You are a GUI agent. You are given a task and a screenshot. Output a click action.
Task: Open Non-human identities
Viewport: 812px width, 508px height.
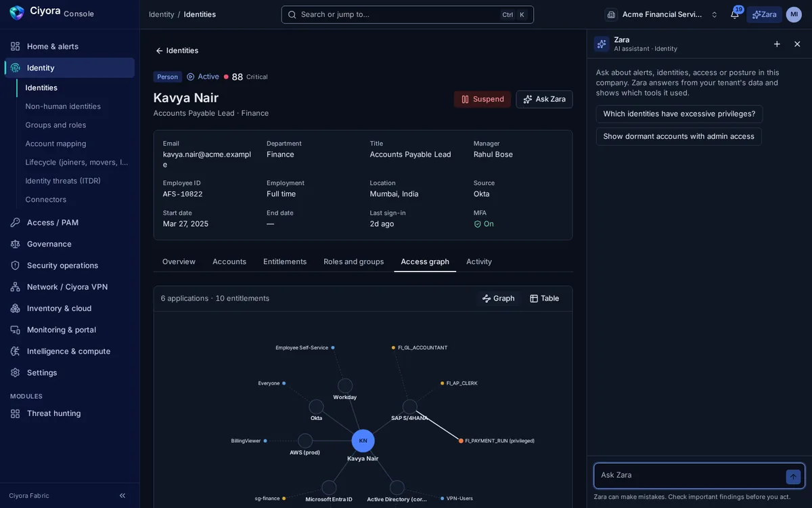(76, 106)
